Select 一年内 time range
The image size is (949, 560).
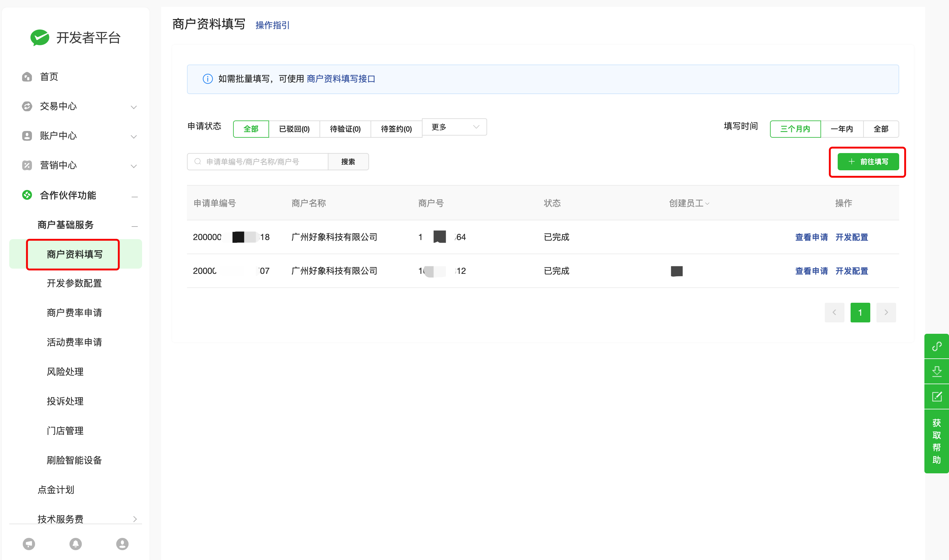[842, 129]
